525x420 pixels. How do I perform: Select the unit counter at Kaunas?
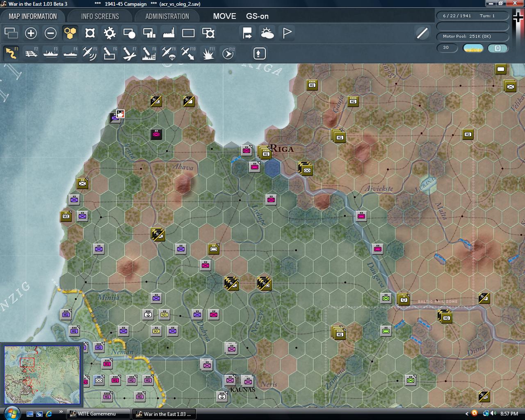247,381
